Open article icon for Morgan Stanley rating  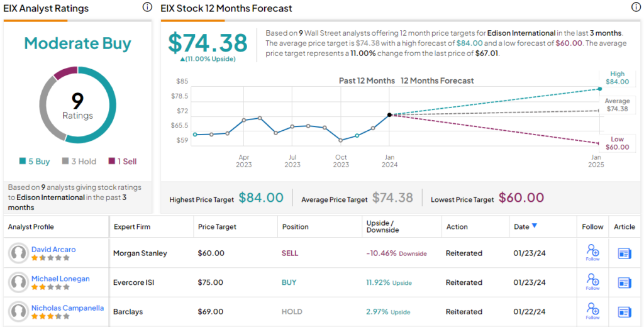[x=625, y=253]
